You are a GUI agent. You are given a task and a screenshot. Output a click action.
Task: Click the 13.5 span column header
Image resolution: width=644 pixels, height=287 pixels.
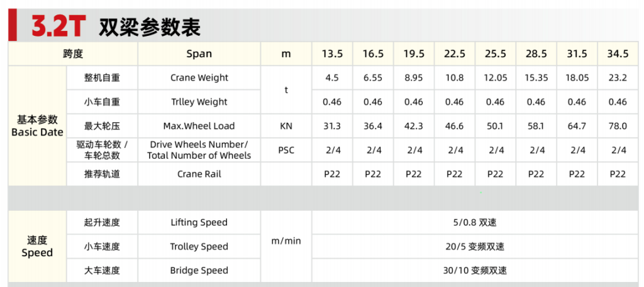coord(332,54)
